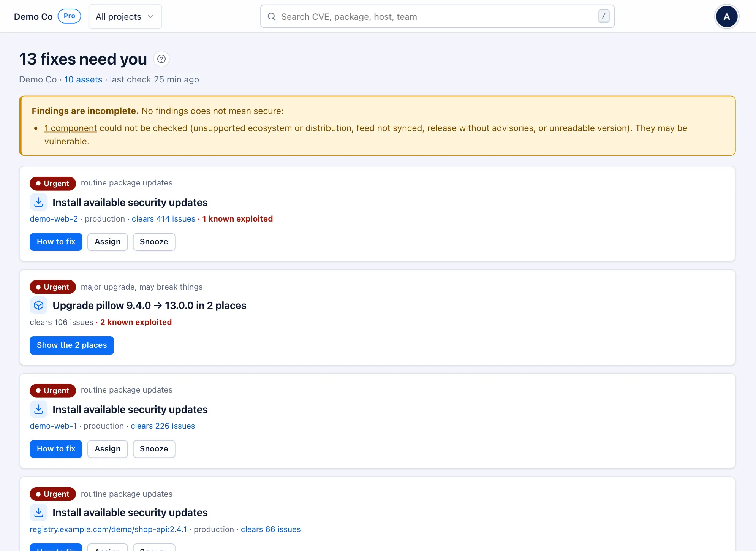Screen dimensions: 756x551
Task: Open the clears 66 issues link
Action: (x=270, y=529)
